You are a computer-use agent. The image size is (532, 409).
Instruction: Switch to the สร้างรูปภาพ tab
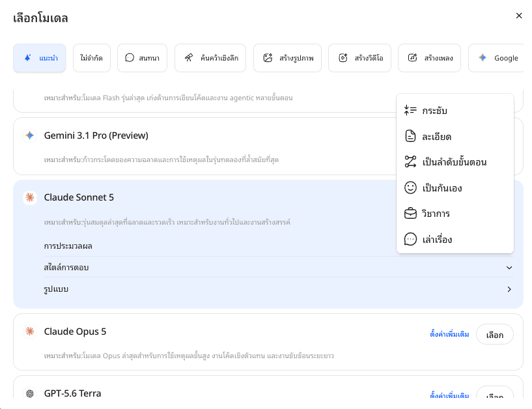287,58
